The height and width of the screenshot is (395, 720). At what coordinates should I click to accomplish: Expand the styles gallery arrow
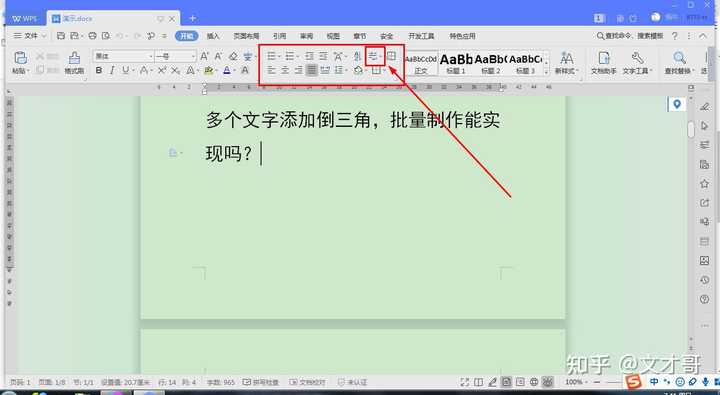click(x=546, y=72)
